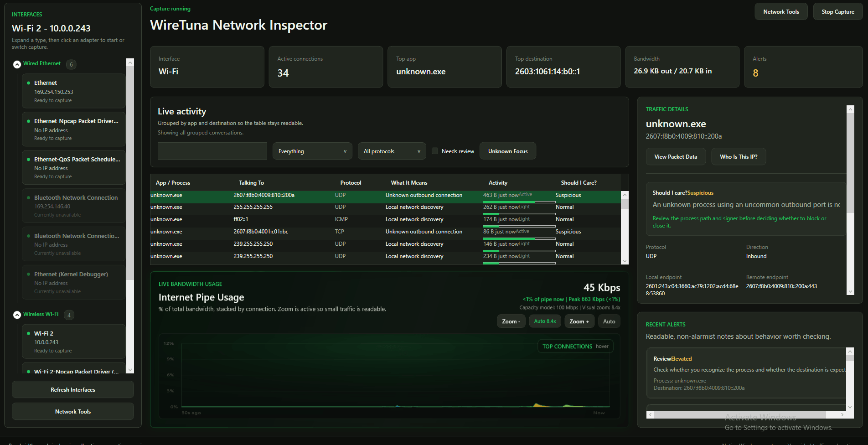Click the Activity column header
Screen dimensions: 868x445
[x=498, y=183]
